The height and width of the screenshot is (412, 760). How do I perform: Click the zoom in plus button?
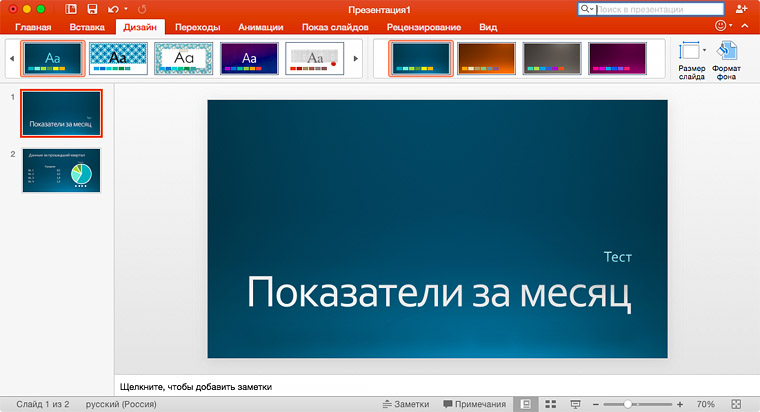point(680,403)
